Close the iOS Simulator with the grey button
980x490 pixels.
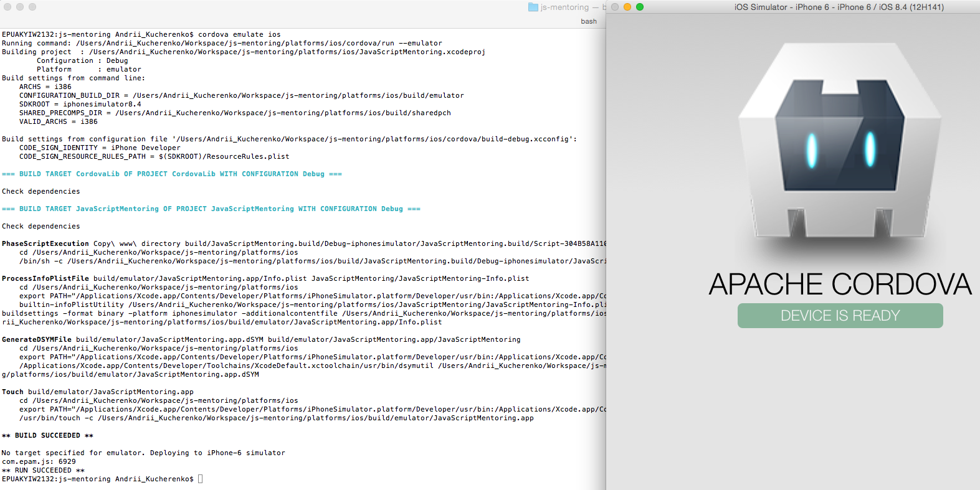[615, 7]
